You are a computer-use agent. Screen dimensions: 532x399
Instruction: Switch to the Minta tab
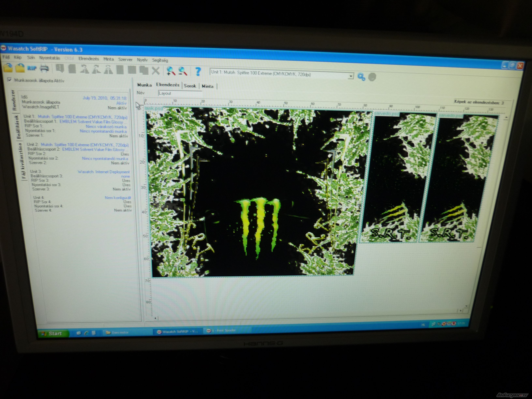207,86
